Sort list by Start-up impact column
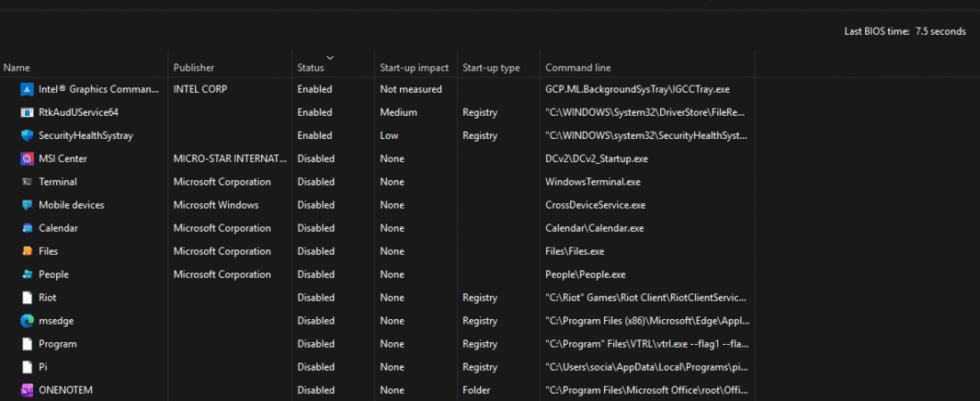980x401 pixels. 414,68
